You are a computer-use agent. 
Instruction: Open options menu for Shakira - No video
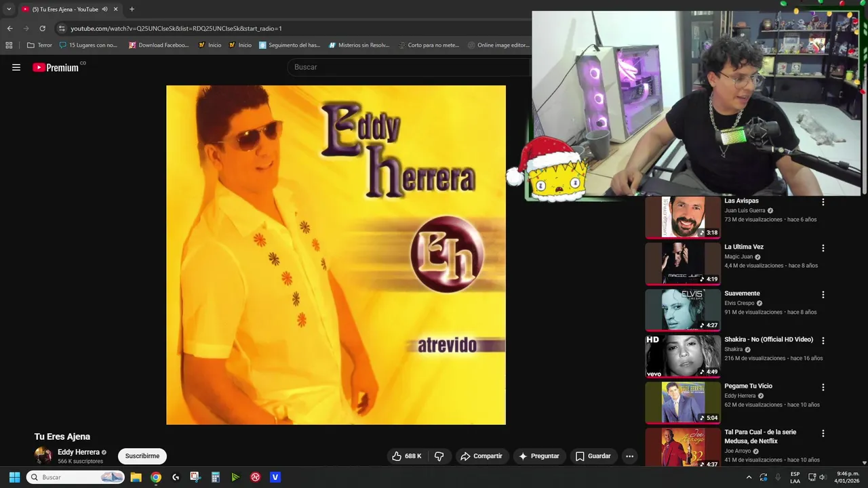(823, 341)
